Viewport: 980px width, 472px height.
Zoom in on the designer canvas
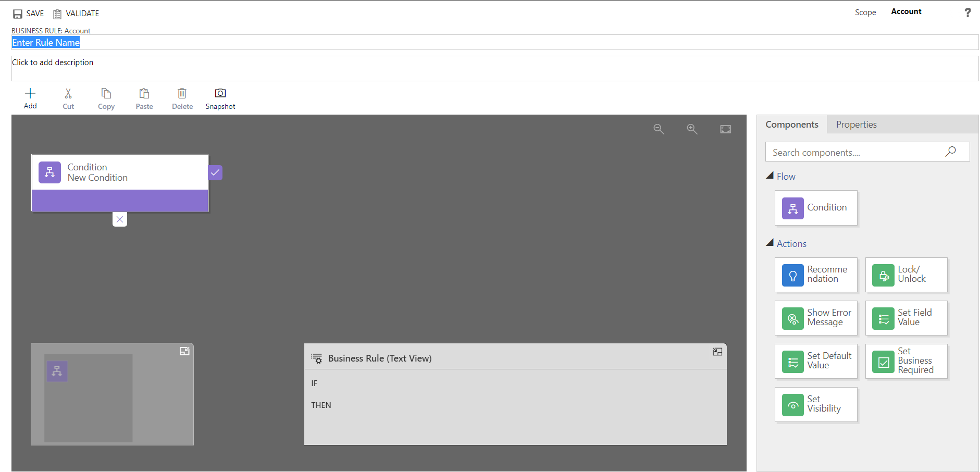coord(692,129)
